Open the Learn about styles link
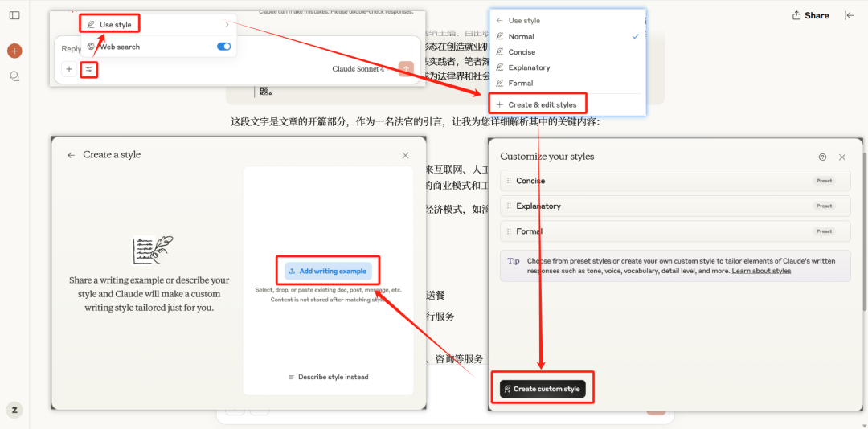Screen dimensions: 868x429 click(761, 271)
